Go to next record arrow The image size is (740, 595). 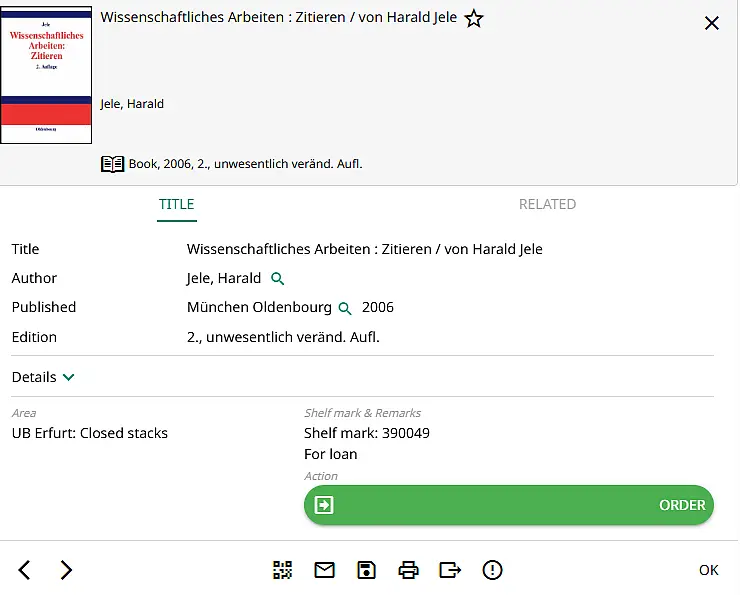(x=66, y=570)
